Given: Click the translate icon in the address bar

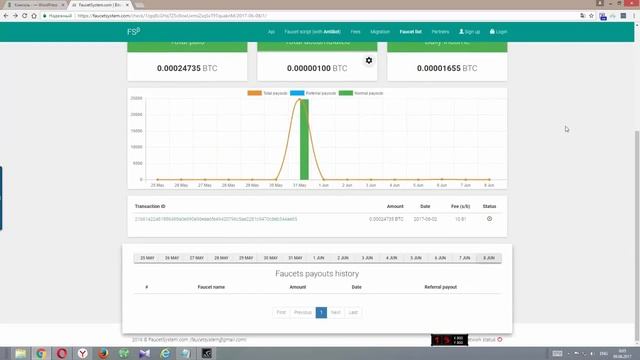Looking at the screenshot, I should [582, 16].
